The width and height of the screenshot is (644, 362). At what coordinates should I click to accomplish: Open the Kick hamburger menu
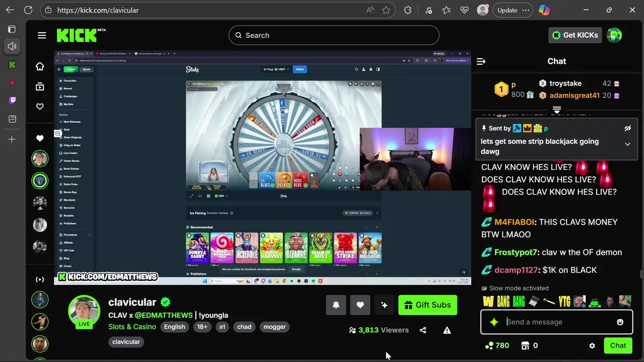[42, 35]
